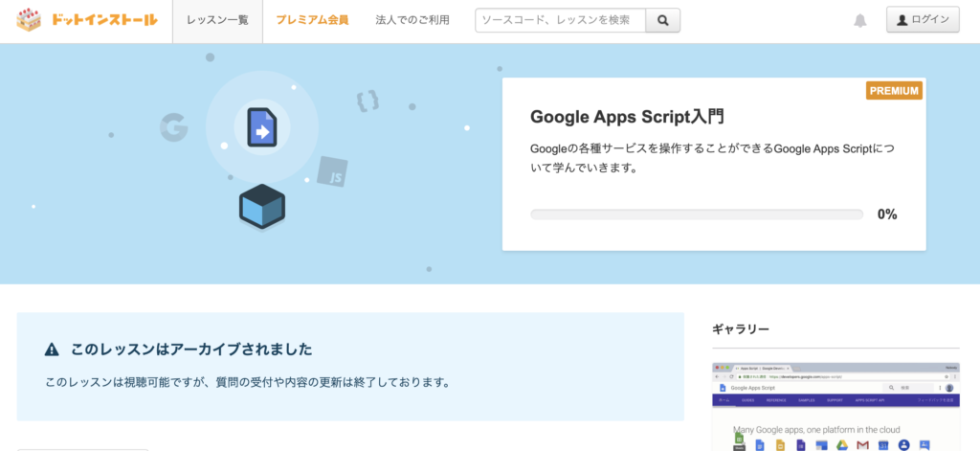Click the archive notice description text

(248, 382)
